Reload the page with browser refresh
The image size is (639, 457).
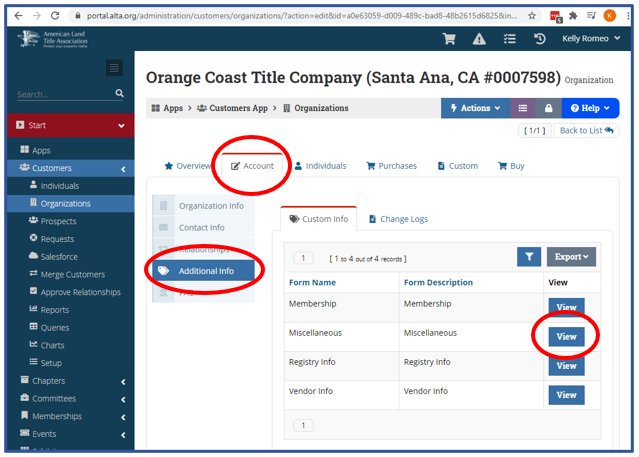click(55, 15)
